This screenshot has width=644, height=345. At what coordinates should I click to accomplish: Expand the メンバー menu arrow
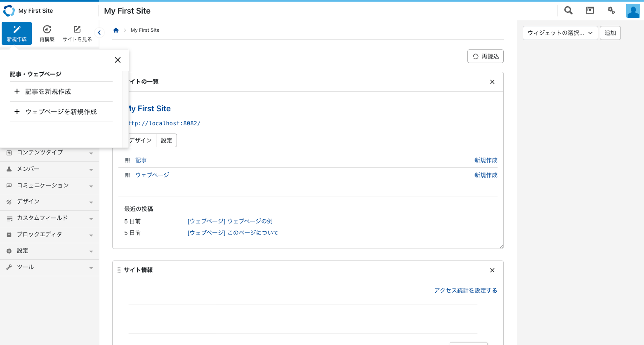[x=91, y=170]
